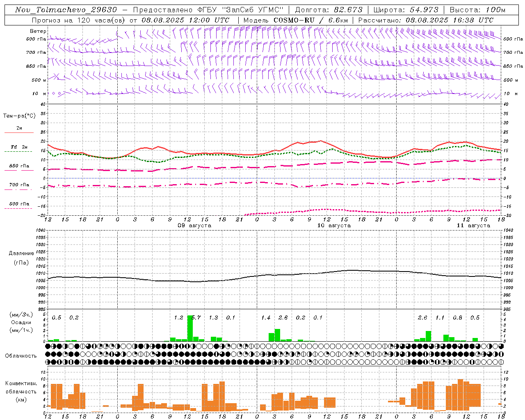This screenshot has height=420, width=525.
Task: Click the 'Долгота: 82.673' value
Action: click(329, 10)
